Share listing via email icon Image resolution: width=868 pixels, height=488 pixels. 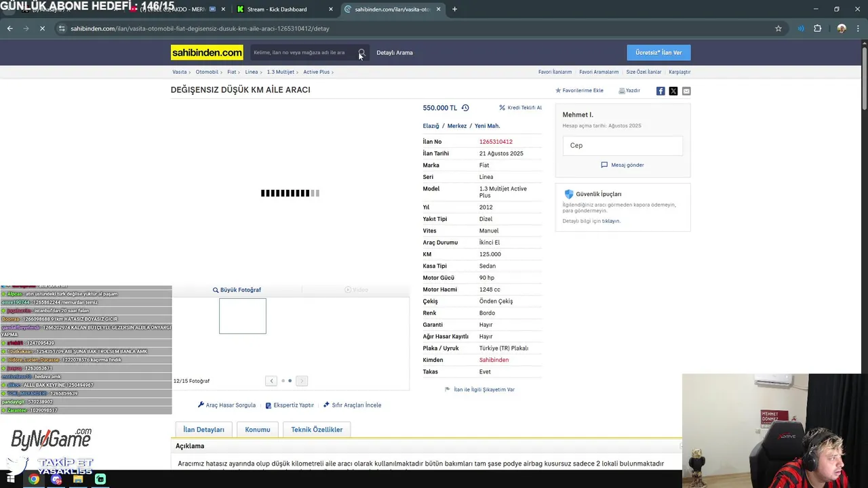686,91
